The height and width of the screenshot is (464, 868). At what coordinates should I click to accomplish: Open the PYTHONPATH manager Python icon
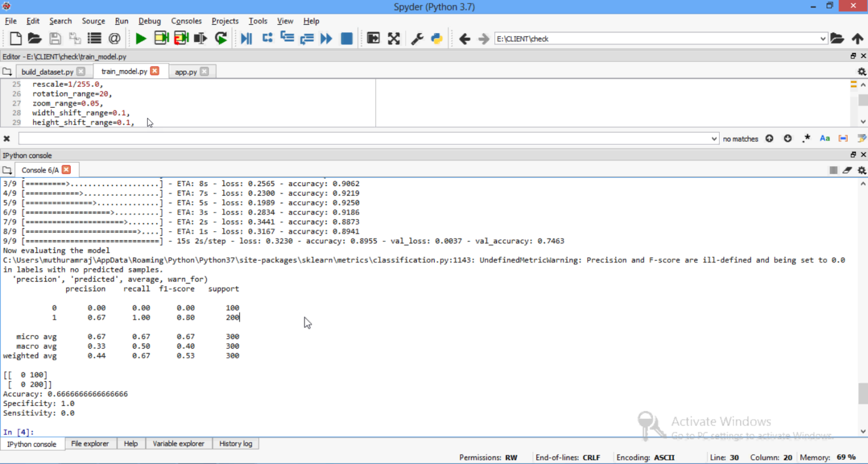(x=437, y=39)
